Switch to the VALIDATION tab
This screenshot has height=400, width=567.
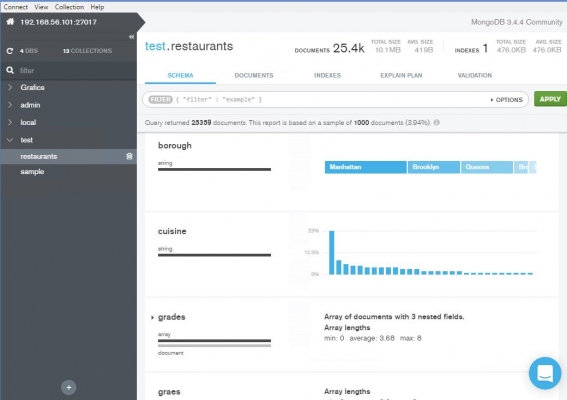474,75
